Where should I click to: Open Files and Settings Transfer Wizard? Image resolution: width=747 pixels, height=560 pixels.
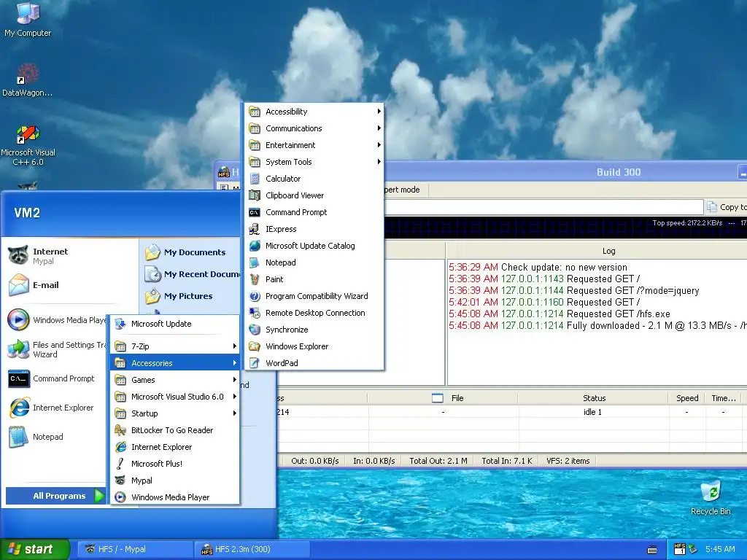56,349
